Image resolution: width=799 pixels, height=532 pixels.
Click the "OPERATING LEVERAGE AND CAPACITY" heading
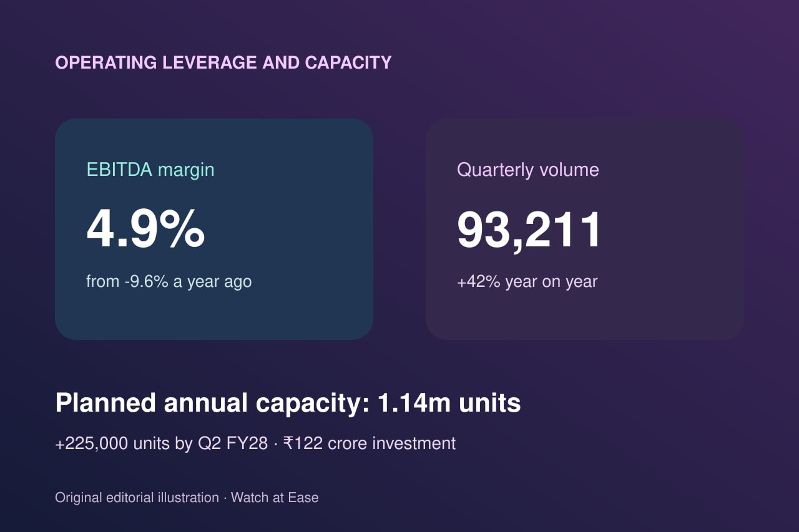coord(223,62)
